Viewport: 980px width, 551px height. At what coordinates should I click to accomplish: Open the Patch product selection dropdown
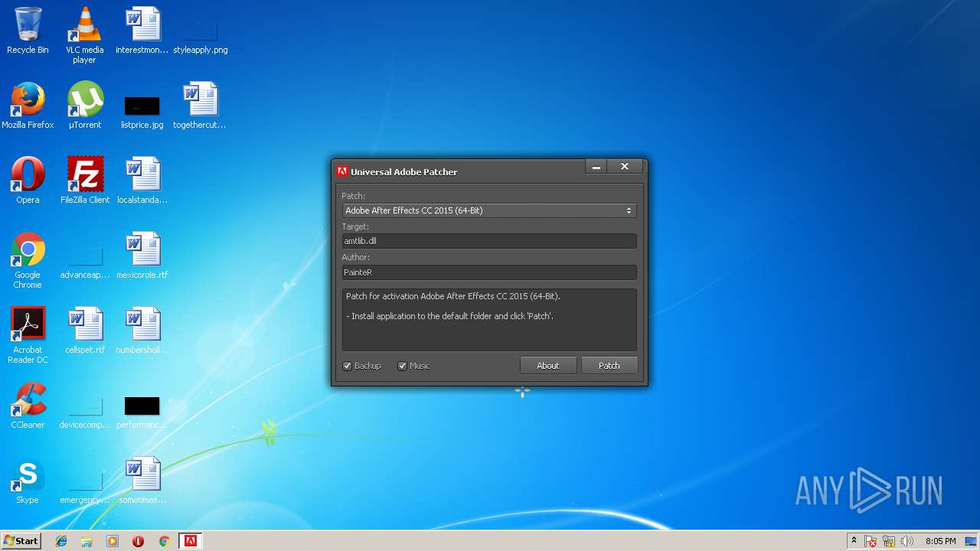click(x=488, y=210)
